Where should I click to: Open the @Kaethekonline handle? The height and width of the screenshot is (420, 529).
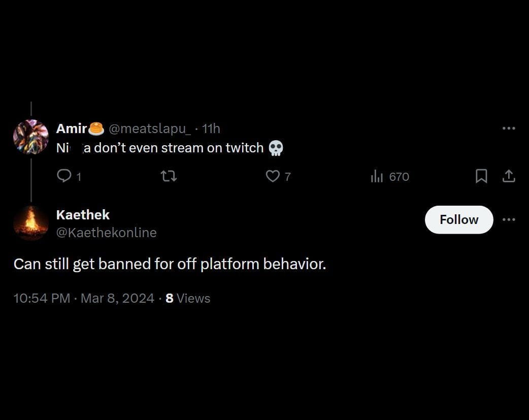[x=106, y=233]
